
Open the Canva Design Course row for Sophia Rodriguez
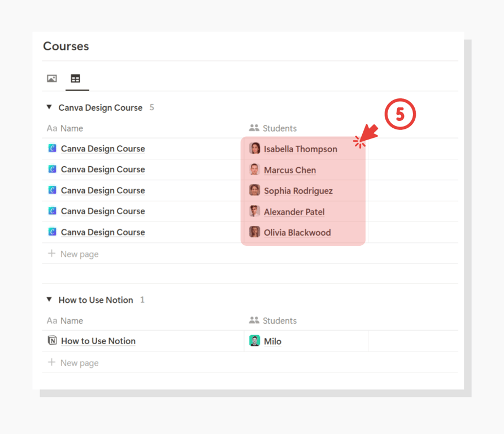(103, 190)
